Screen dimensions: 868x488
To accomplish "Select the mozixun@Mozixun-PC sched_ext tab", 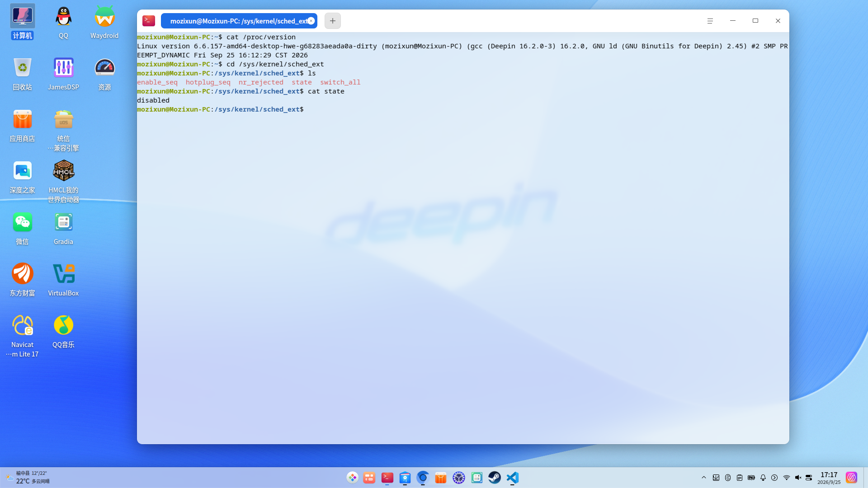I will (239, 21).
